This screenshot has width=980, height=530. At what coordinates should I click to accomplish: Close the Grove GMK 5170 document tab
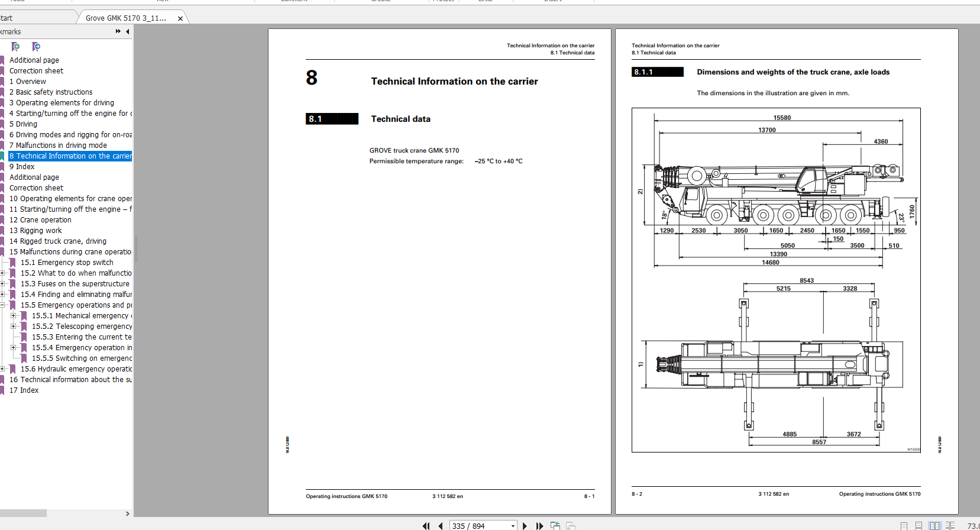point(180,18)
